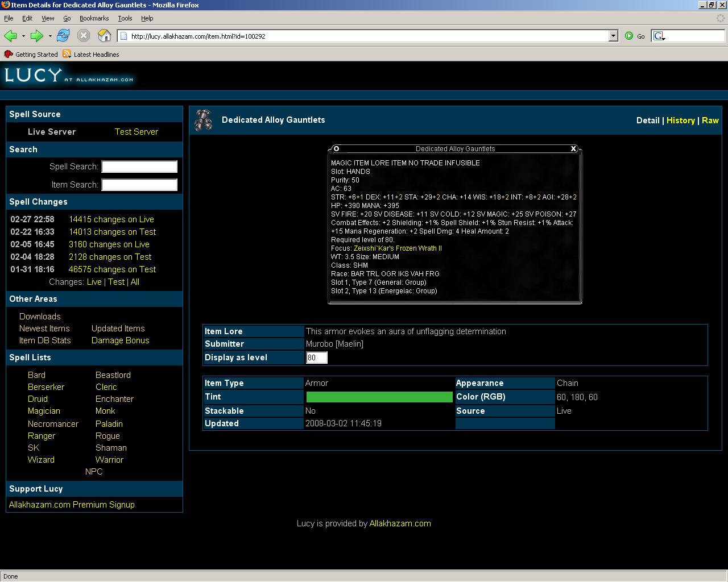This screenshot has height=582, width=728.
Task: Open the Tools menu
Action: [125, 18]
